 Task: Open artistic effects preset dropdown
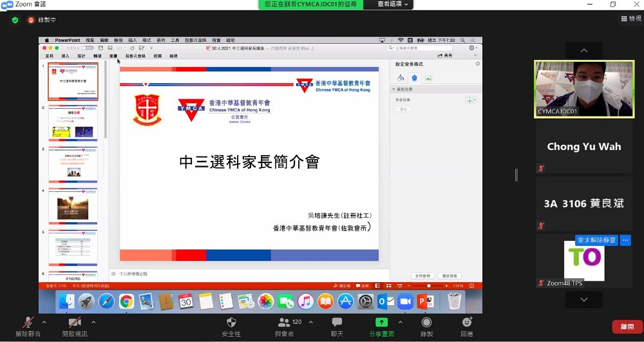(471, 100)
